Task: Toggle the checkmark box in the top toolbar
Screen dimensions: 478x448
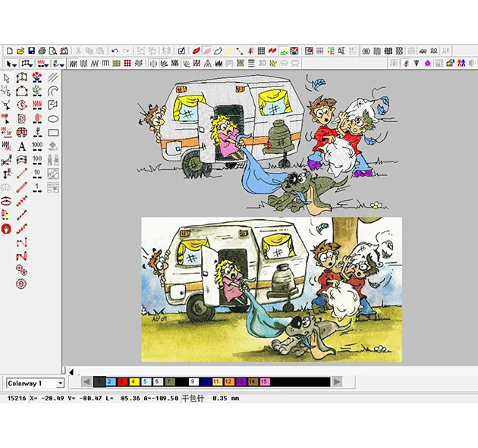Action: pos(181,51)
